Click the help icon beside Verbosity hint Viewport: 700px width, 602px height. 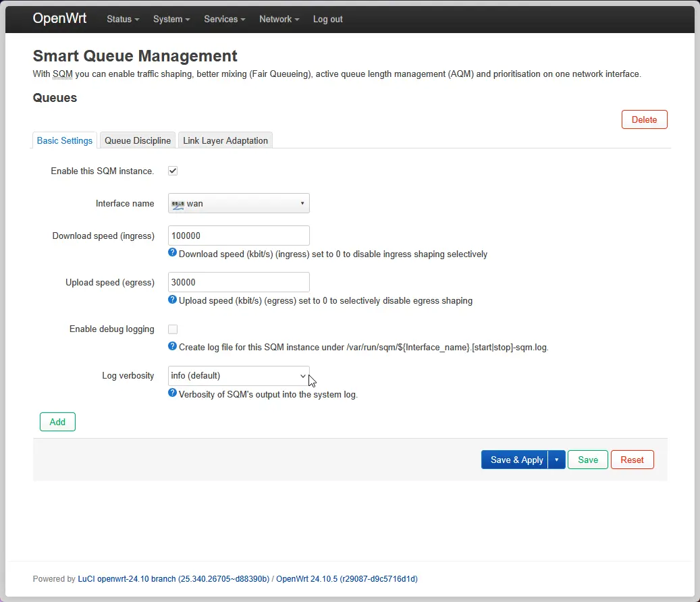tap(172, 393)
